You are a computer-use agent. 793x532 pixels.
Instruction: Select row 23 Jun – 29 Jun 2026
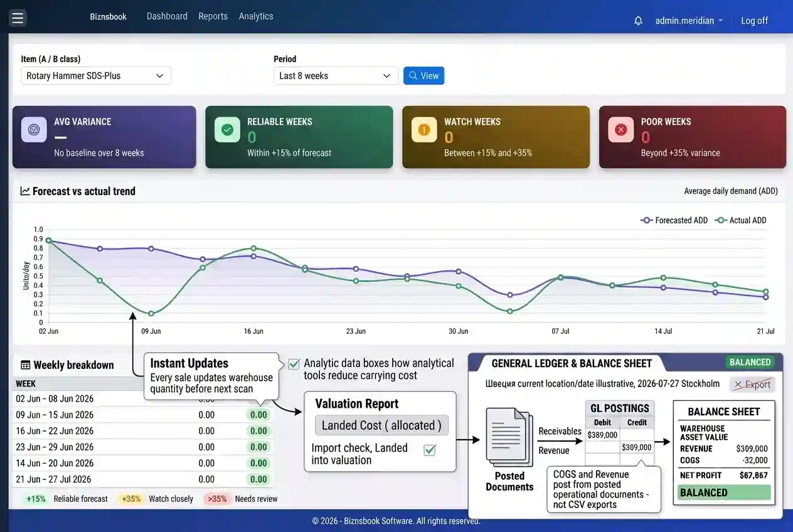(x=143, y=447)
